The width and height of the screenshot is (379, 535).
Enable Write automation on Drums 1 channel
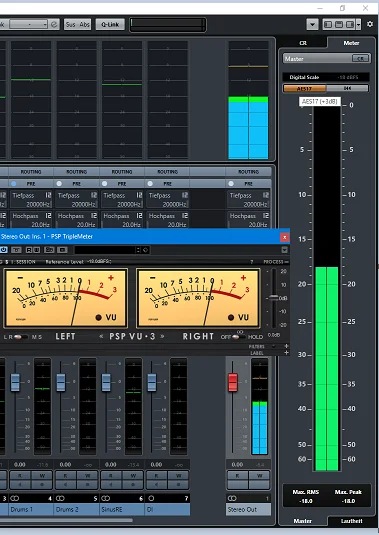tap(42, 475)
